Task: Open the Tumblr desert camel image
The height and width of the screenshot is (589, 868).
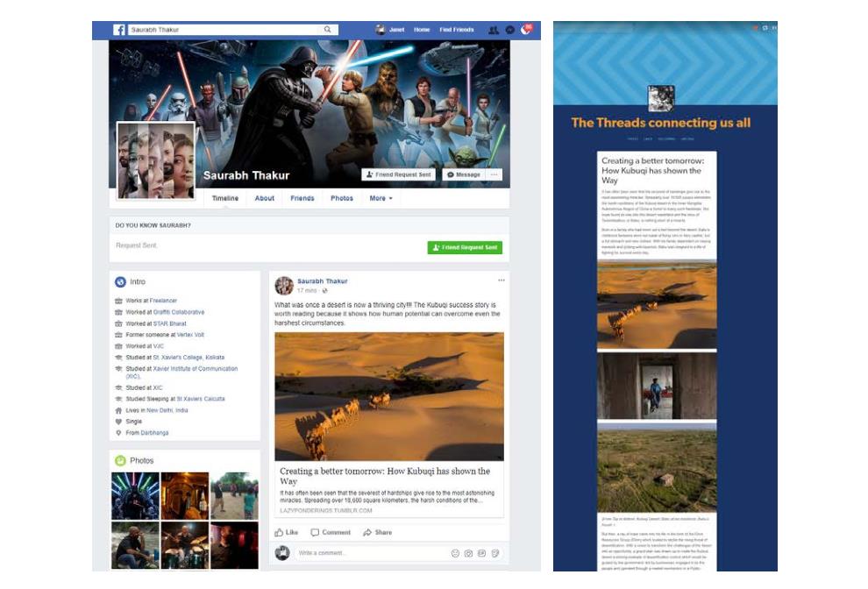Action: pos(657,305)
